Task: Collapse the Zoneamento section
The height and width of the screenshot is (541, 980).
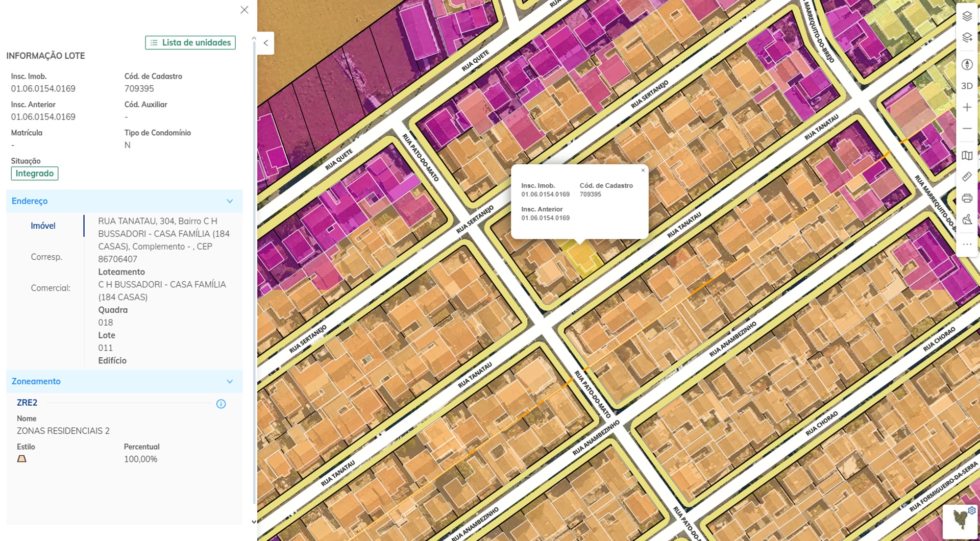Action: point(230,381)
